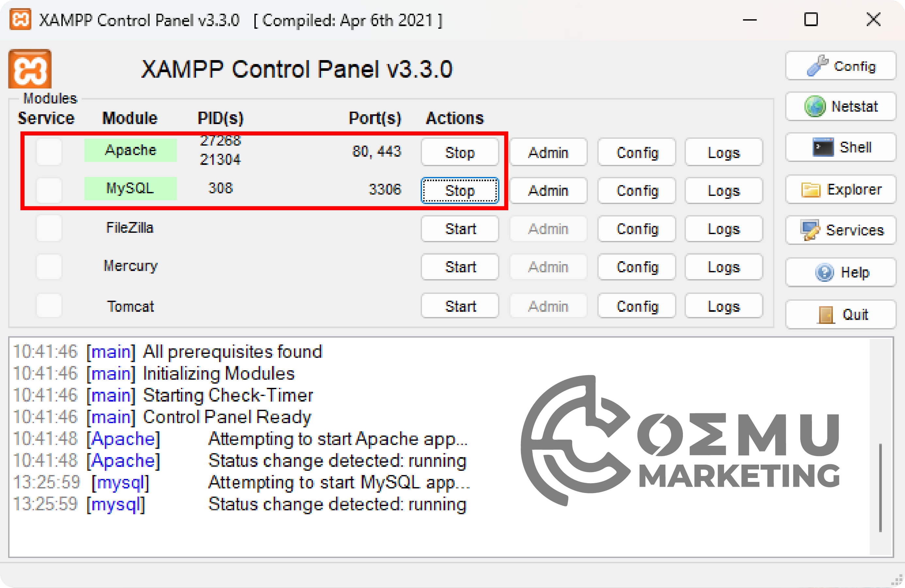This screenshot has height=588, width=905.
Task: Click the large XAMPP logo in panel header
Action: tap(30, 69)
